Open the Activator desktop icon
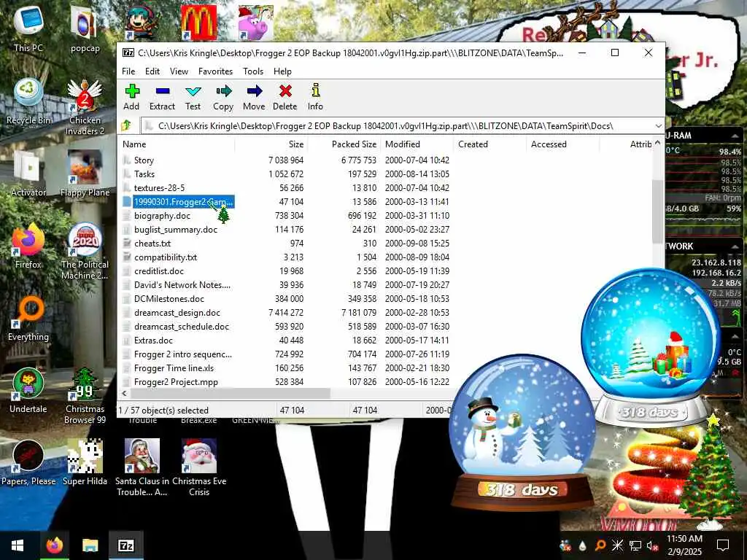This screenshot has width=747, height=560. click(x=28, y=174)
